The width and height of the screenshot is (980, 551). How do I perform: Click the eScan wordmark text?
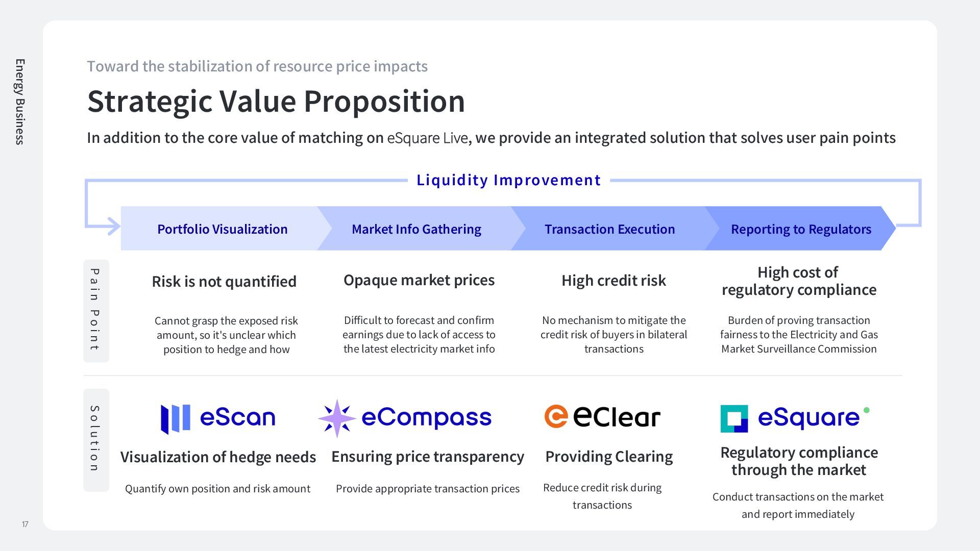[x=237, y=418]
